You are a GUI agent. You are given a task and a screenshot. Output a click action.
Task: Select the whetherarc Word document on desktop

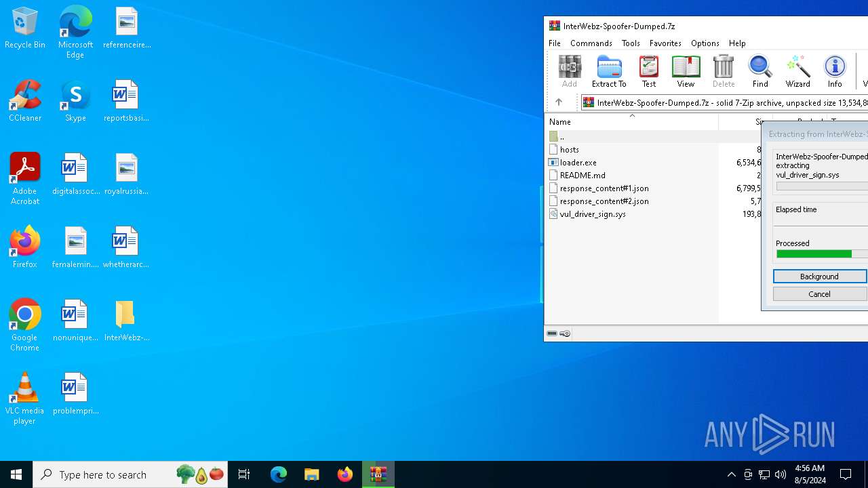tap(126, 247)
